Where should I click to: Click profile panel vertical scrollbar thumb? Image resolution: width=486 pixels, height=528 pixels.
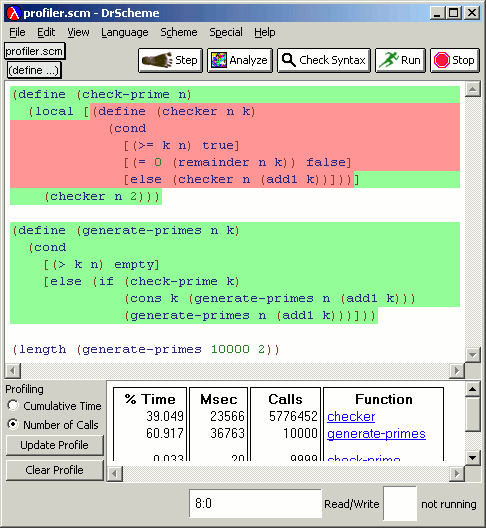[473, 414]
